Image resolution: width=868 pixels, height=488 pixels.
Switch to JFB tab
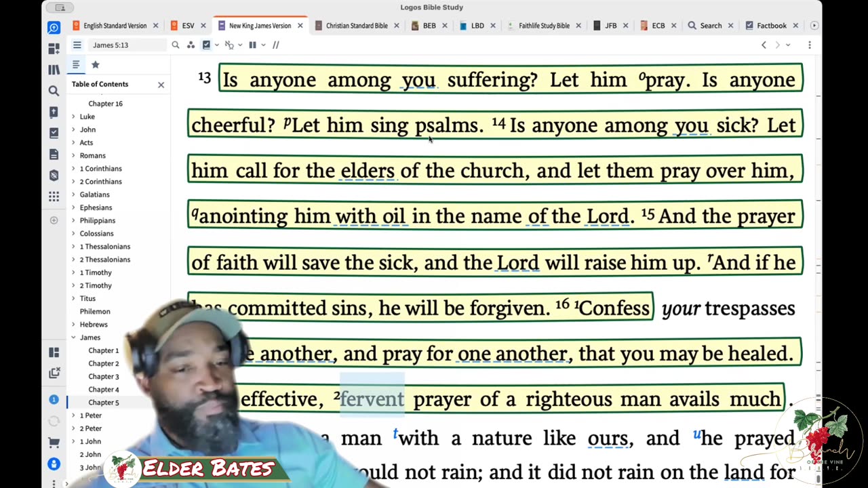610,26
